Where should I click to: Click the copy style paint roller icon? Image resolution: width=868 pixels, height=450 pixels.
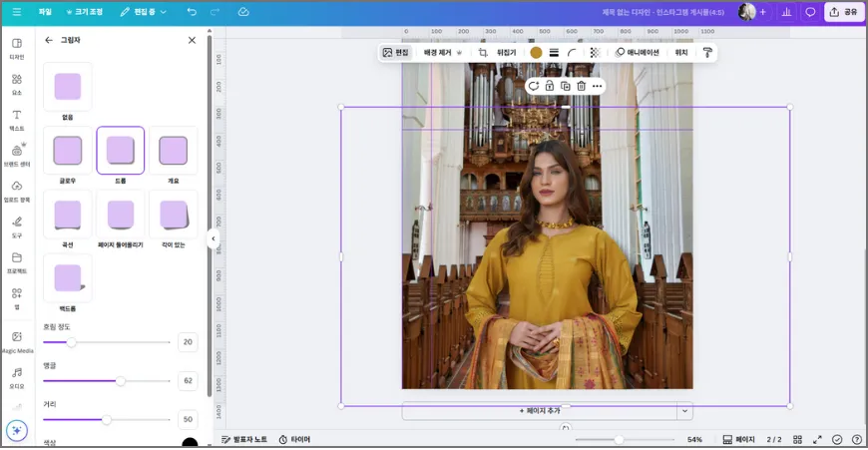click(707, 53)
